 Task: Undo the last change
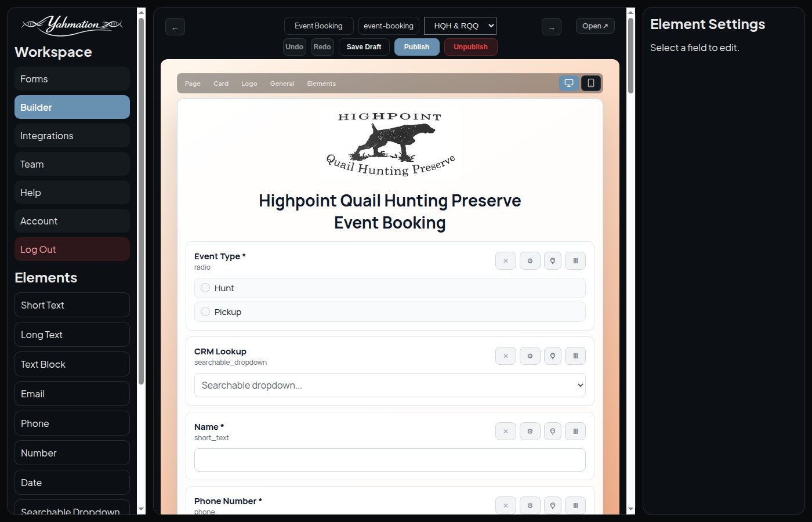point(295,47)
